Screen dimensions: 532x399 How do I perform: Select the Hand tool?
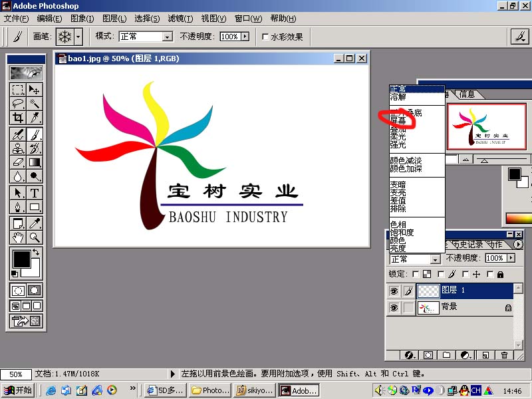(x=18, y=237)
